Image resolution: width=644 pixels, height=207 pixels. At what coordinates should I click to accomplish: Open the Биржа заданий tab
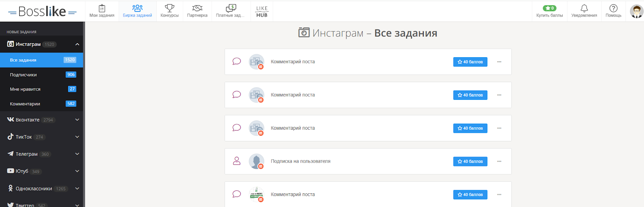137,11
